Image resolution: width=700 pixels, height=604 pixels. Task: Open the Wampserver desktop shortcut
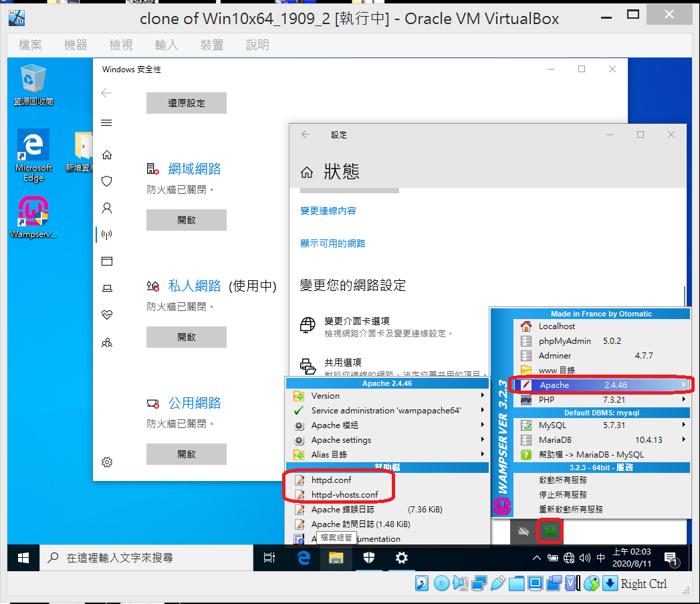[33, 217]
